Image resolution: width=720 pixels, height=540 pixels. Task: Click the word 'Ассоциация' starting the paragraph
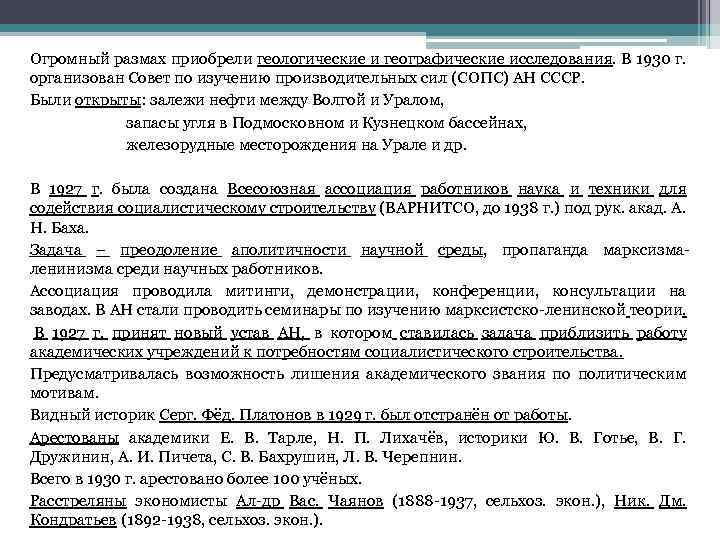click(x=74, y=292)
